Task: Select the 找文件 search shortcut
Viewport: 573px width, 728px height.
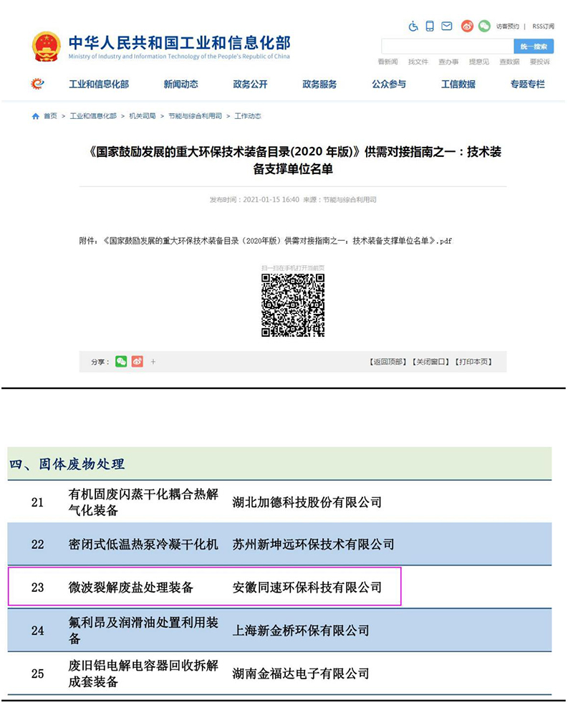Action: [x=418, y=62]
